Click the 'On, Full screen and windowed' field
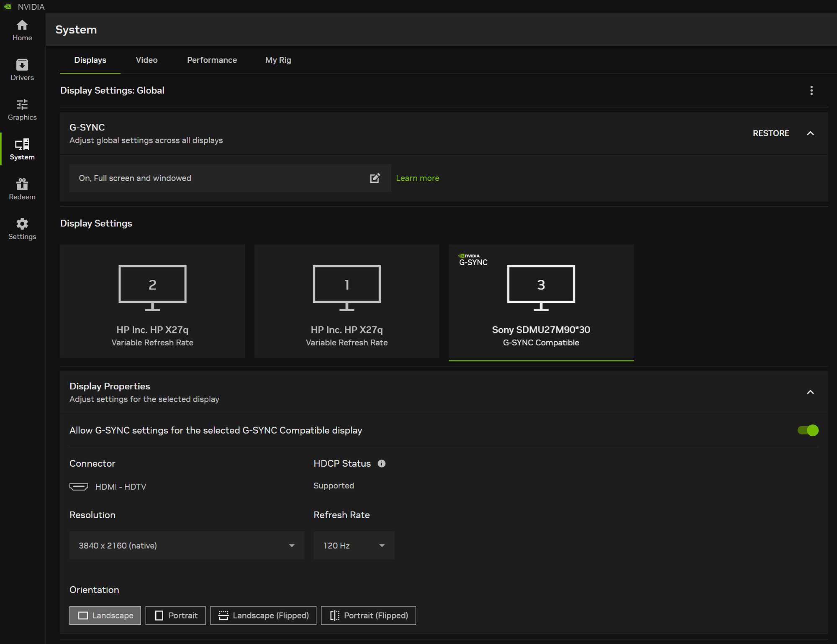This screenshot has height=644, width=837. point(230,178)
